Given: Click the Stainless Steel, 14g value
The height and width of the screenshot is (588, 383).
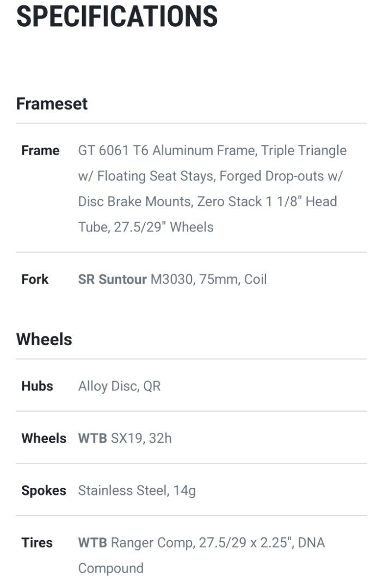Looking at the screenshot, I should coord(137,491).
